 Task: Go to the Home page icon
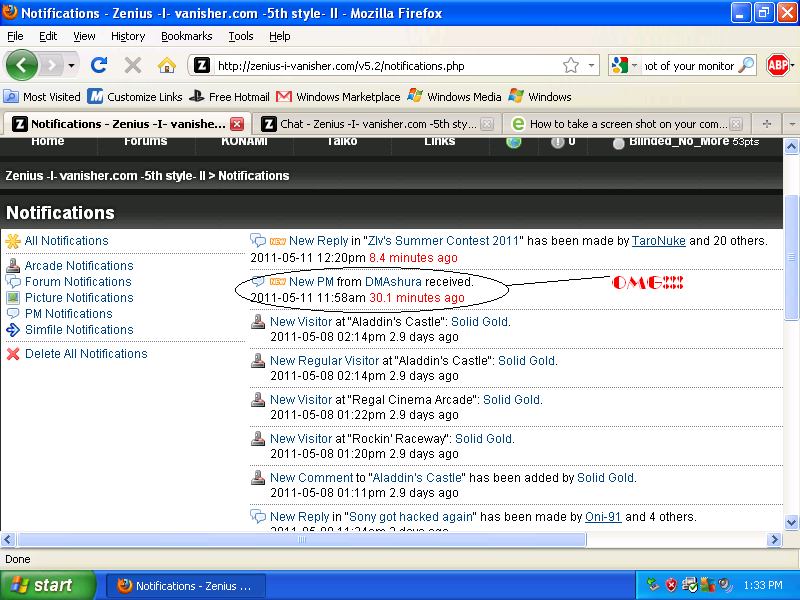tap(167, 65)
